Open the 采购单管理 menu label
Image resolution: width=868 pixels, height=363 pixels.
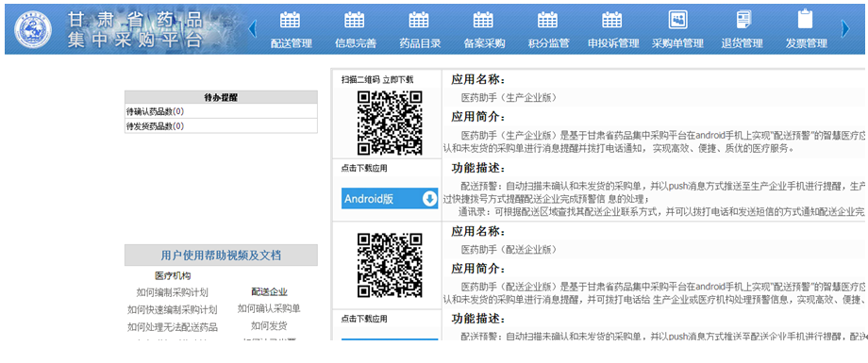click(677, 43)
